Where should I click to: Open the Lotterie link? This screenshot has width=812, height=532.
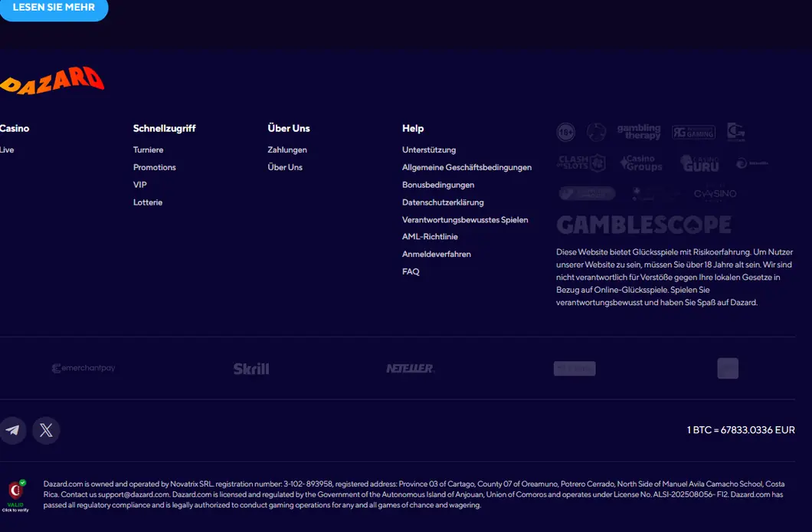pyautogui.click(x=148, y=202)
